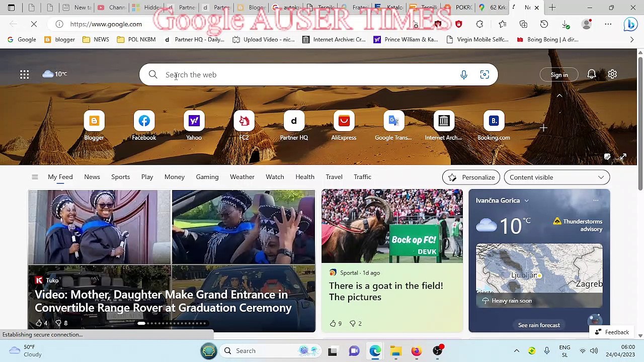Open the feed hamburger menu
This screenshot has height=362, width=644.
(35, 177)
